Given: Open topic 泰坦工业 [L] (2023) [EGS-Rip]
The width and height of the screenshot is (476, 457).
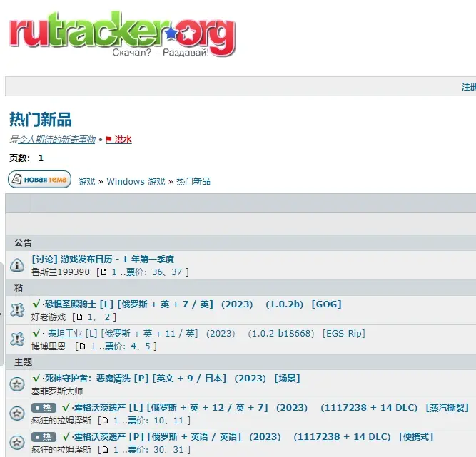Looking at the screenshot, I should coord(206,334).
